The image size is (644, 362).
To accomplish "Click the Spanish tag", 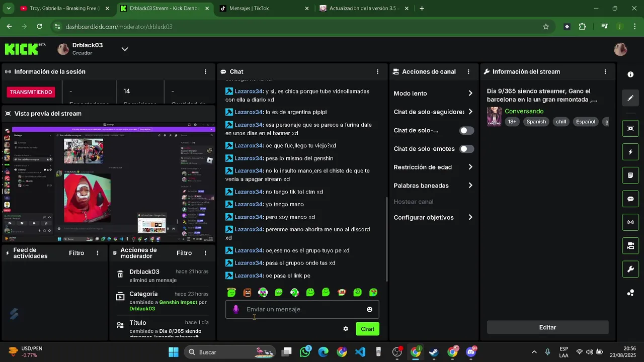I will tap(536, 122).
